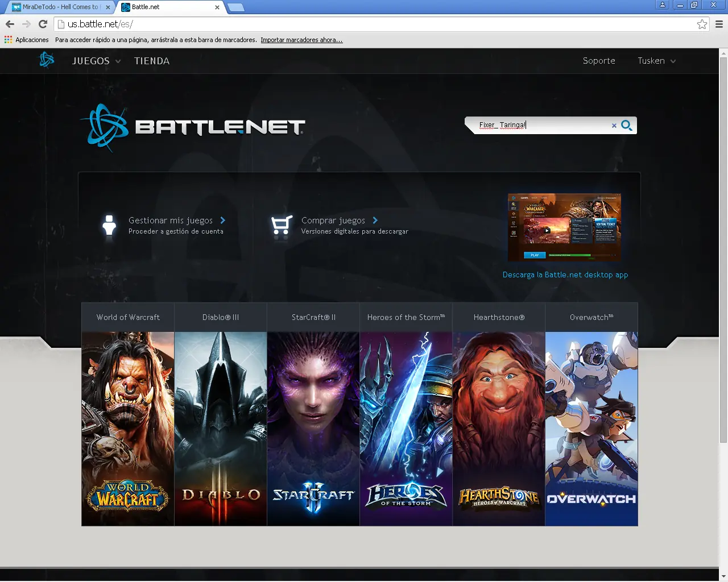The image size is (728, 582).
Task: Click the Chrome user profile icon
Action: tap(663, 5)
